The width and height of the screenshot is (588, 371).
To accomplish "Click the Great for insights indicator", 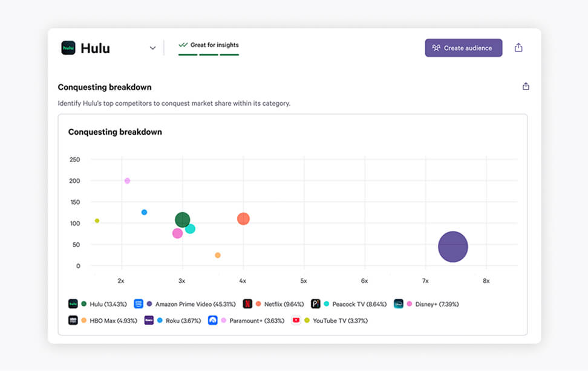I will pos(208,45).
